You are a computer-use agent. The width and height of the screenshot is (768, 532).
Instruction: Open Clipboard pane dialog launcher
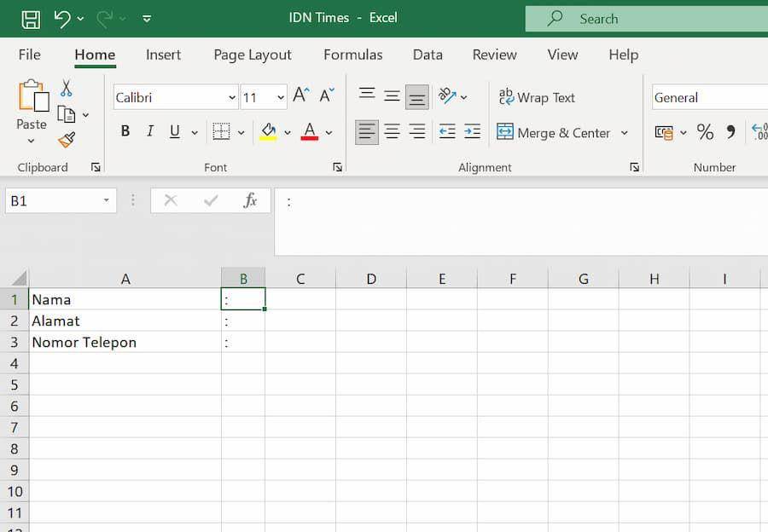coord(96,167)
